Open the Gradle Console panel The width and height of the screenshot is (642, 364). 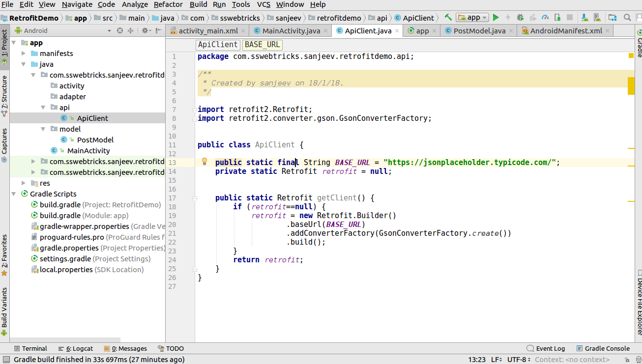pyautogui.click(x=603, y=348)
